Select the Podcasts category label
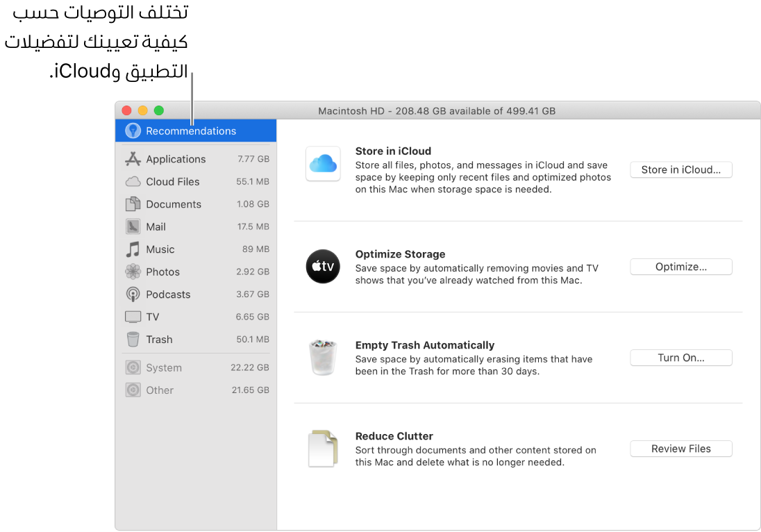This screenshot has width=761, height=532. (169, 294)
